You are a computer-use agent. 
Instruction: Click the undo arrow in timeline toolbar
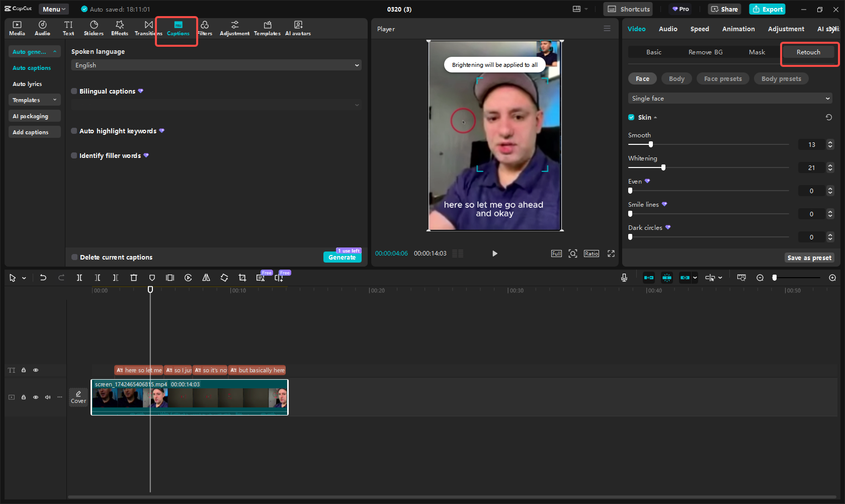point(43,278)
